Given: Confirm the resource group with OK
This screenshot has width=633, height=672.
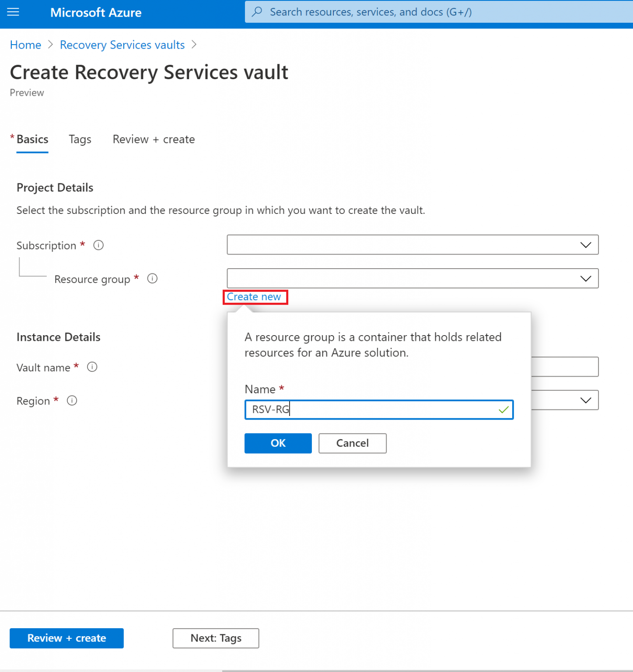Looking at the screenshot, I should coord(278,443).
